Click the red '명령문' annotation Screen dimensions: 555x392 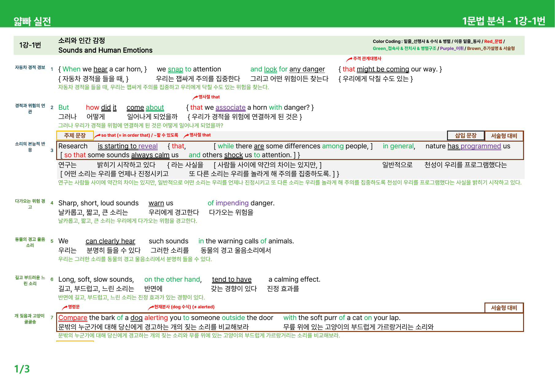(x=74, y=307)
